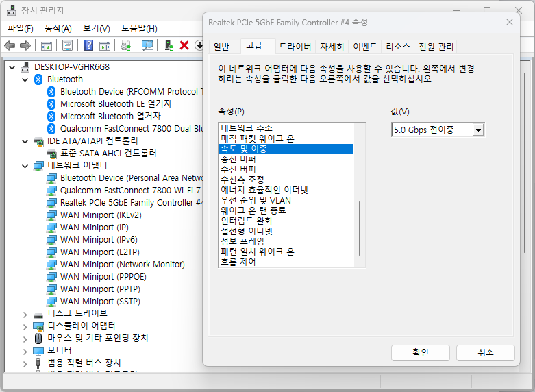Click icon of Bluetooth Device (RFCOMM Protocol)
This screenshot has height=392, width=535.
pos(51,92)
